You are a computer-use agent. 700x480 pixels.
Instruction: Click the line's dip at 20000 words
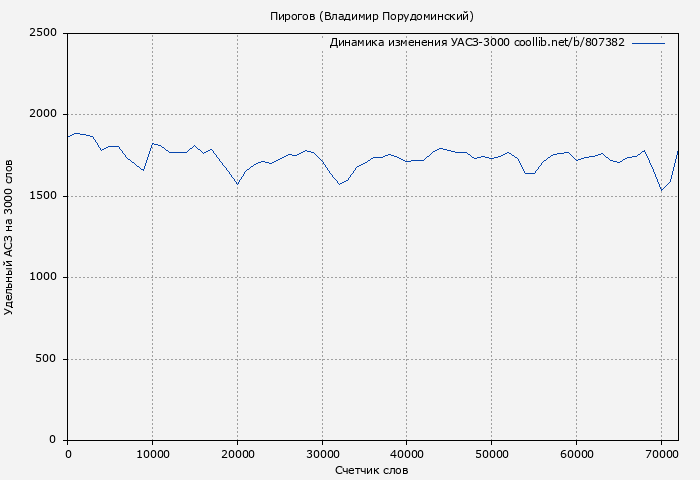[x=237, y=184]
